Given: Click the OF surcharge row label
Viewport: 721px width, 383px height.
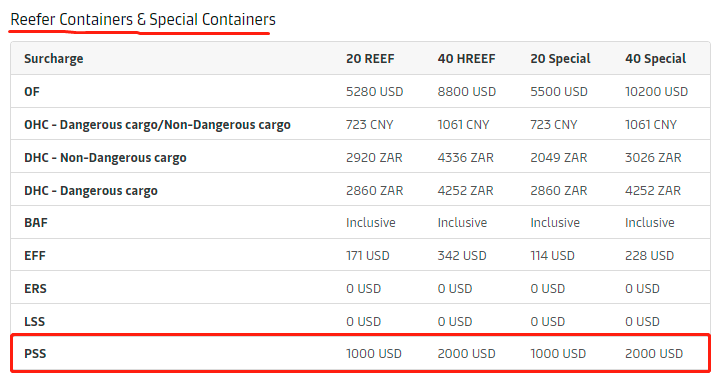Looking at the screenshot, I should (32, 91).
